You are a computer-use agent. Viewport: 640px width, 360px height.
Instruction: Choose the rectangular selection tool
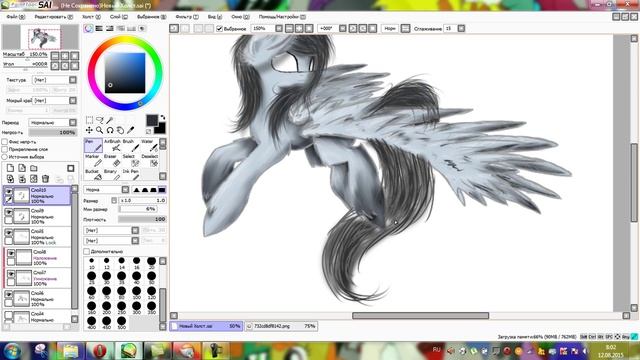pyautogui.click(x=89, y=120)
